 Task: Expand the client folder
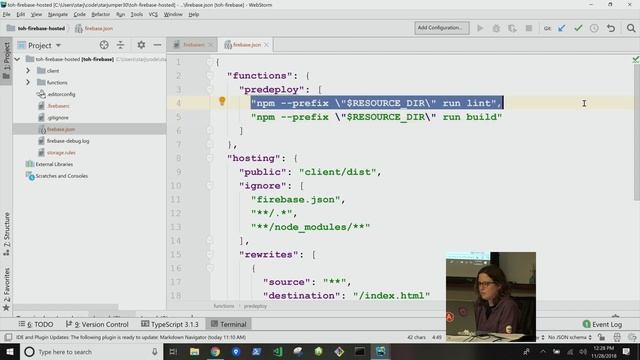click(x=28, y=71)
